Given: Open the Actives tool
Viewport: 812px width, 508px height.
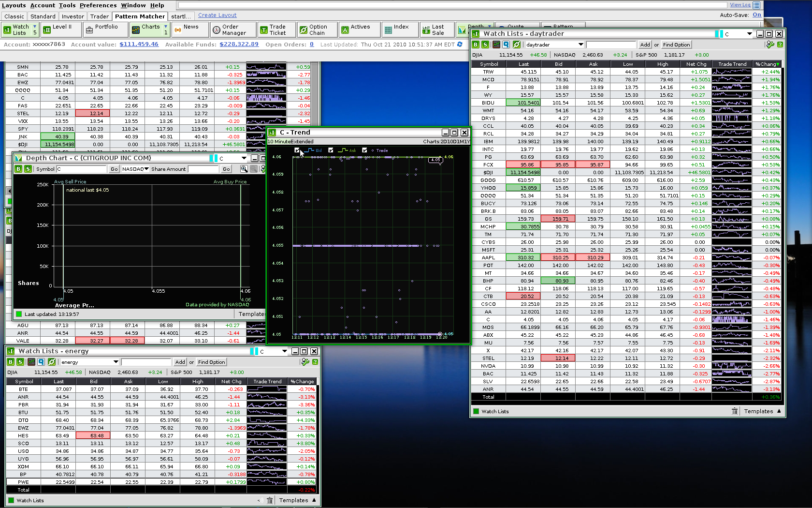Looking at the screenshot, I should pos(359,30).
